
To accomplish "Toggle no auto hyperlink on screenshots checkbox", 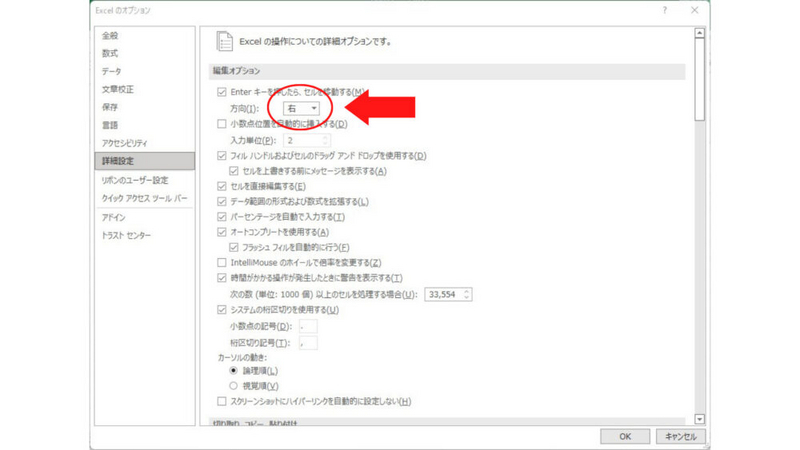I will click(221, 402).
